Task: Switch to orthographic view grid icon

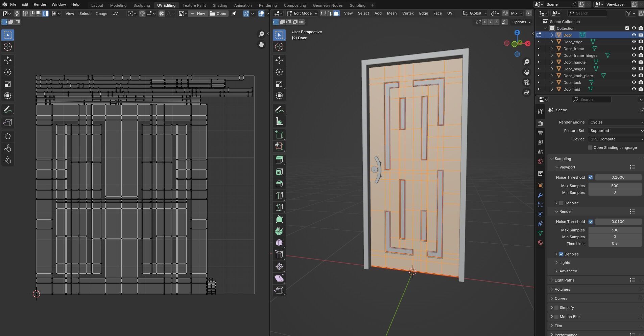Action: pyautogui.click(x=527, y=92)
